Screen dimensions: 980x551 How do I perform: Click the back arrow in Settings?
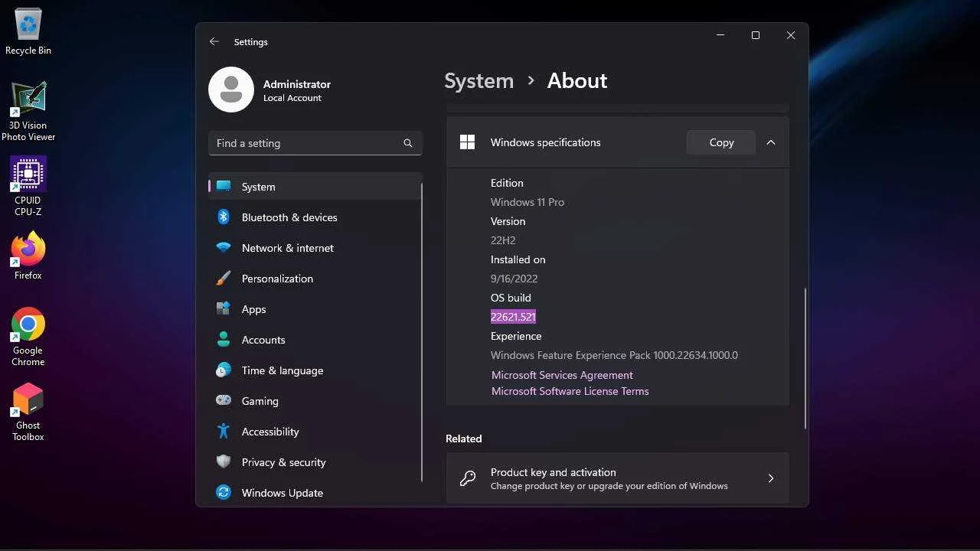[214, 42]
